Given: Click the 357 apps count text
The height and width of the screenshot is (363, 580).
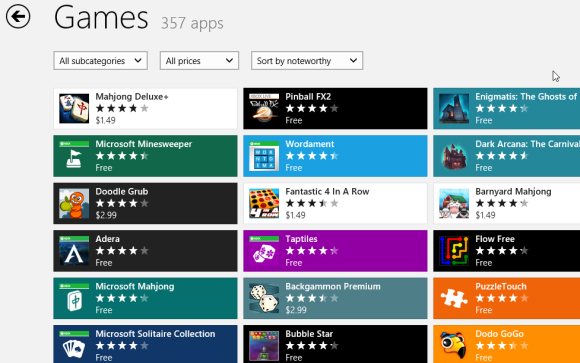Looking at the screenshot, I should pos(192,23).
